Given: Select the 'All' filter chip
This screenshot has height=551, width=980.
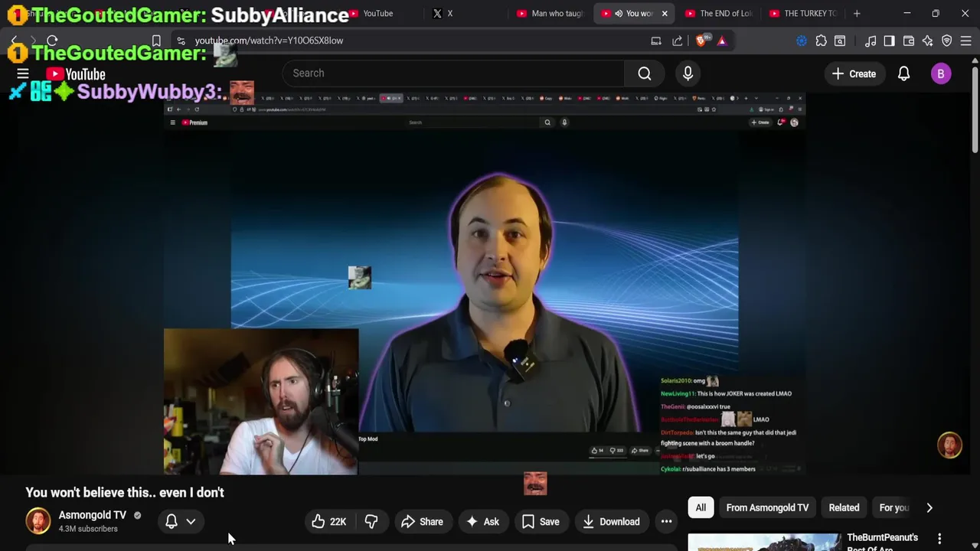Looking at the screenshot, I should coord(701,507).
